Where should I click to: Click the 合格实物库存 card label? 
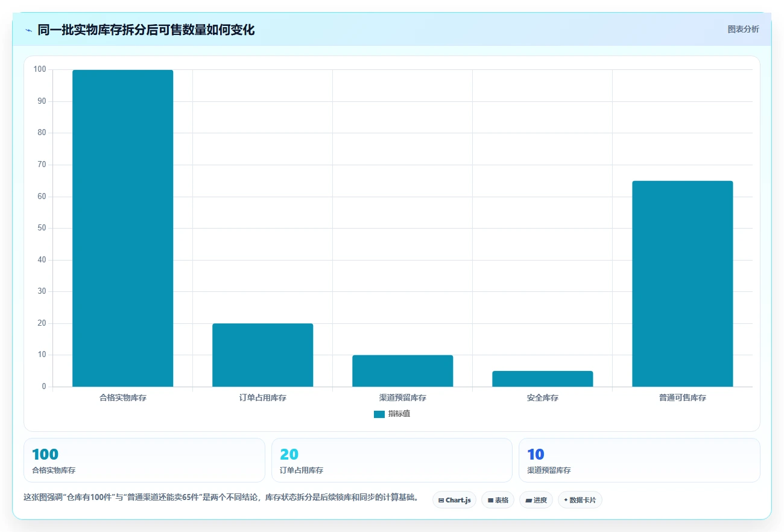coord(54,470)
